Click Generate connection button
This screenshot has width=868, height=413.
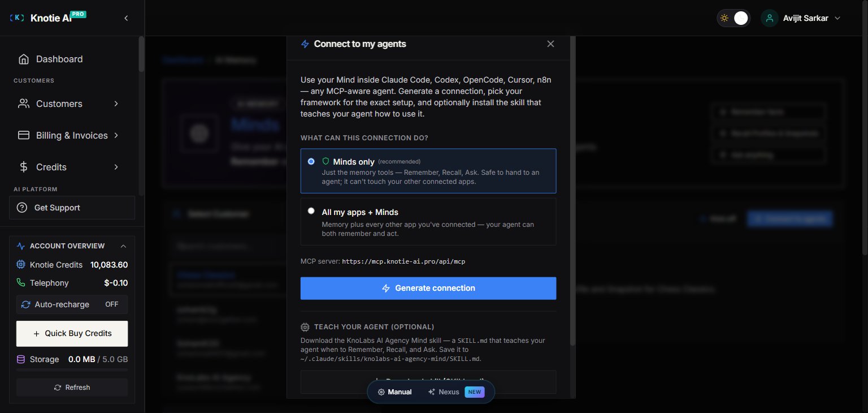point(428,288)
